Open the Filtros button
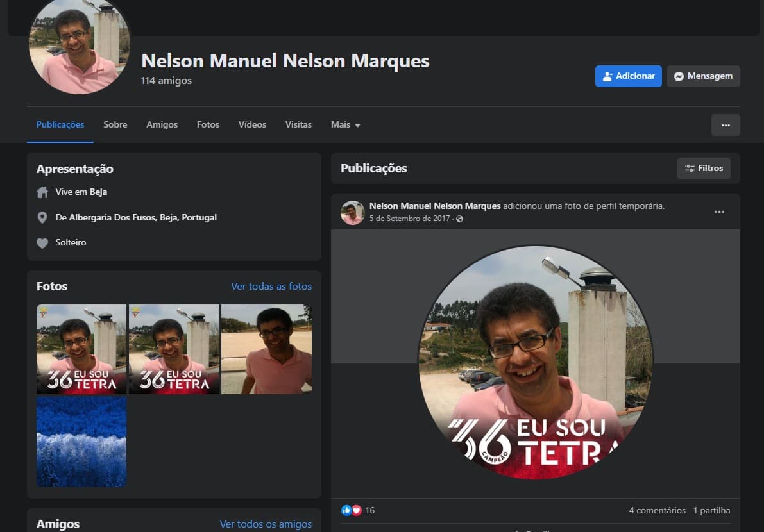Viewport: 764px width, 532px height. pyautogui.click(x=704, y=169)
